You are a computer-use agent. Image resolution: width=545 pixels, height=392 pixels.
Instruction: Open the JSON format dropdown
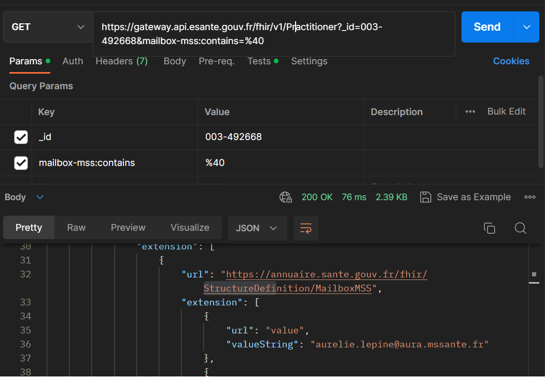[x=257, y=228]
